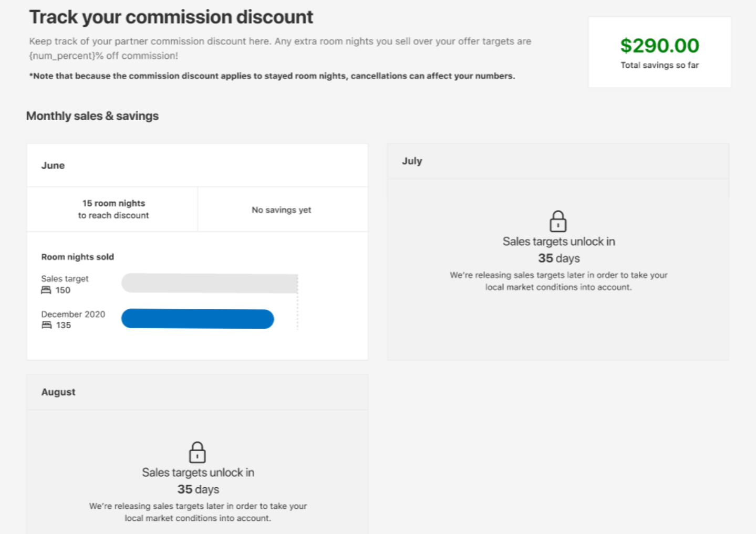756x534 pixels.
Task: Click the 15 room nights to reach discount cell
Action: click(x=112, y=209)
